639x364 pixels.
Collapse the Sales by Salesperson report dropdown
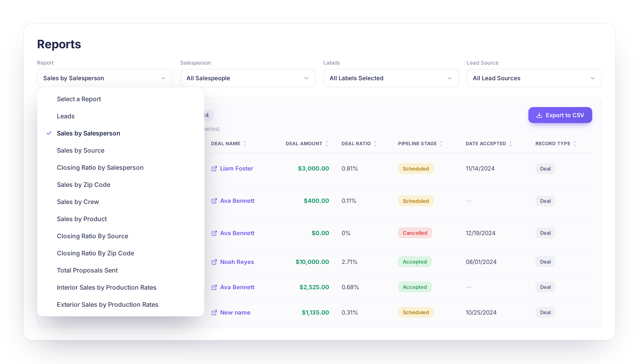105,78
